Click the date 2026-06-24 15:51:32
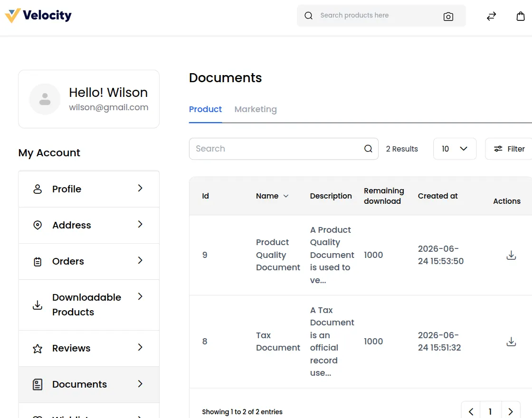Screen dimensions: 532x418 439,342
